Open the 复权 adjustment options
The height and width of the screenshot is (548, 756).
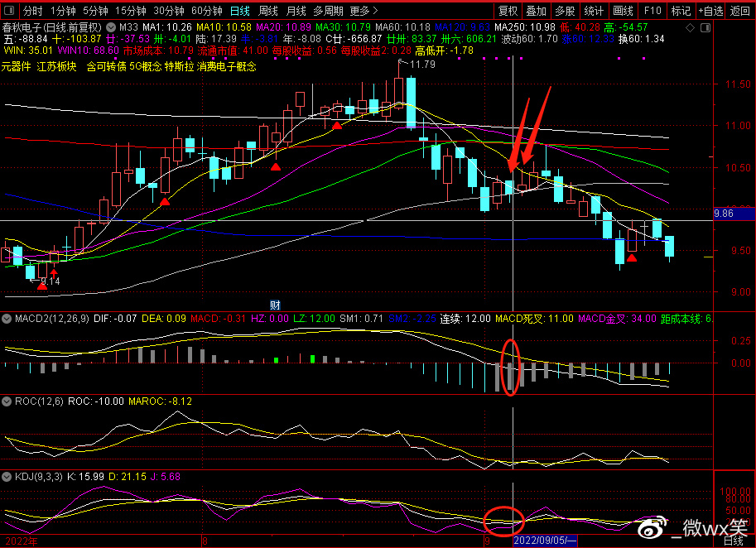508,12
